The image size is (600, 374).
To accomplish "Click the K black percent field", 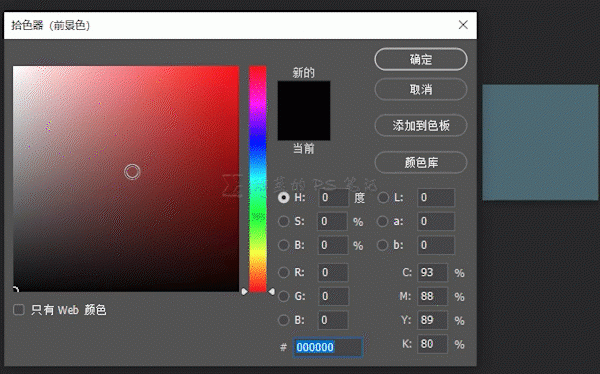I will 432,344.
